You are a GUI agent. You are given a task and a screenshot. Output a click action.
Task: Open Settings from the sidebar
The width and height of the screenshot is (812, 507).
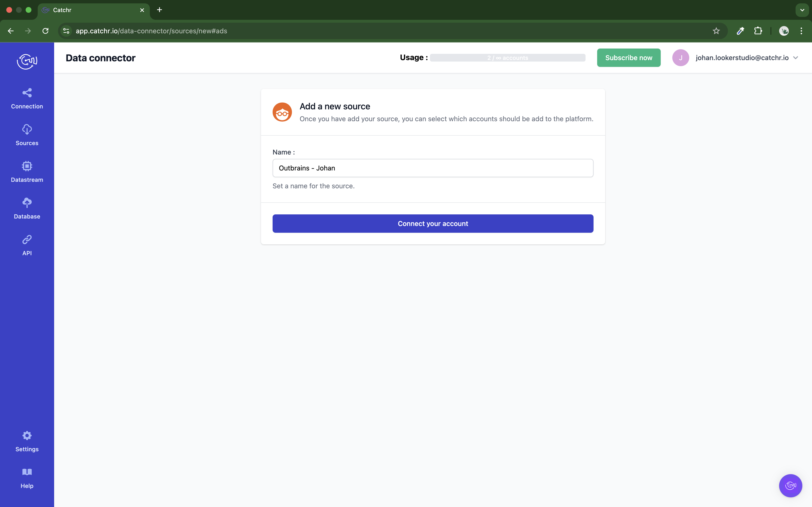click(x=27, y=441)
